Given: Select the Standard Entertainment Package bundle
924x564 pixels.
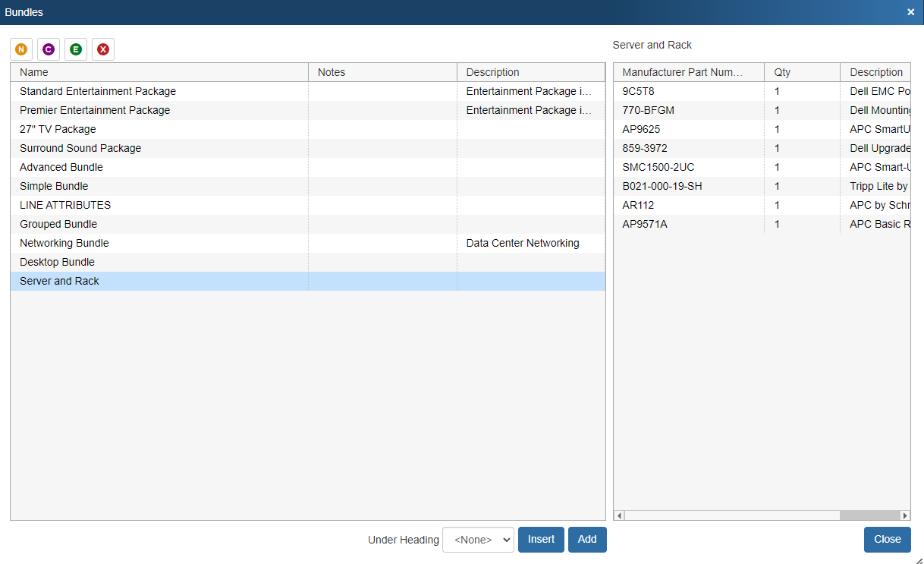Looking at the screenshot, I should tap(98, 91).
